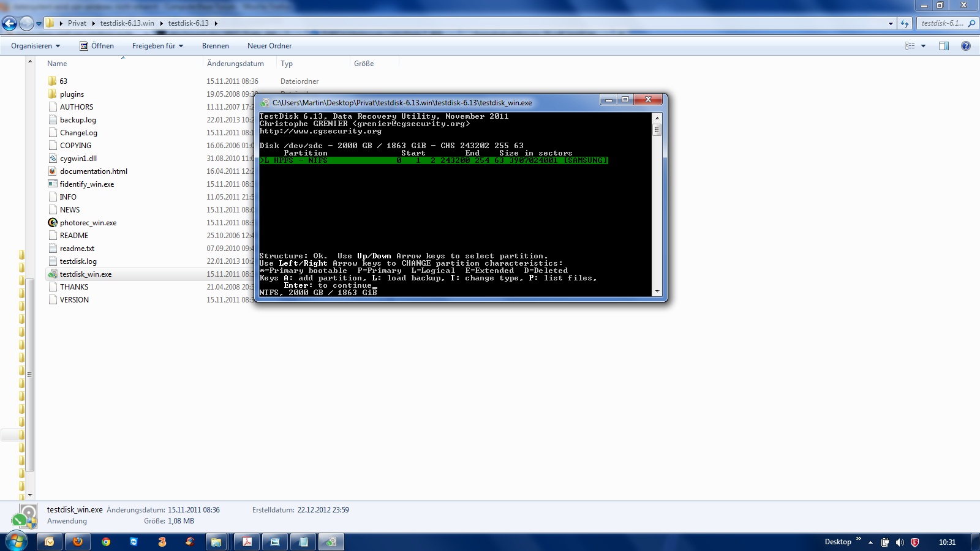The width and height of the screenshot is (980, 551).
Task: Select the plugins folder
Action: (72, 94)
